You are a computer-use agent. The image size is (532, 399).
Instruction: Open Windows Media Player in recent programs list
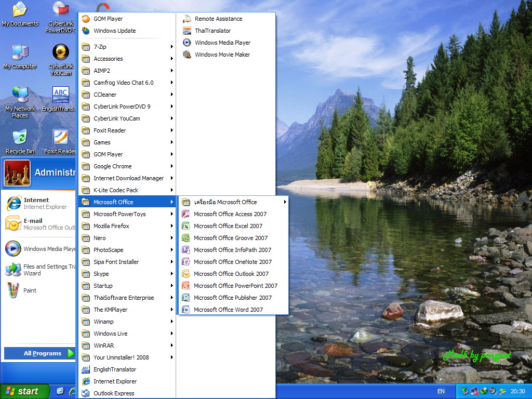40,249
